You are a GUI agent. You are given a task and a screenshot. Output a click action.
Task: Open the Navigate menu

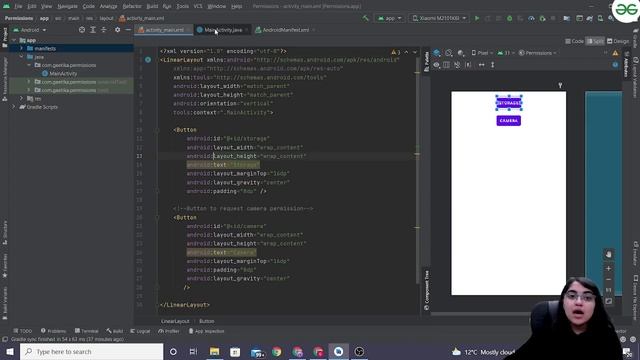tap(67, 6)
